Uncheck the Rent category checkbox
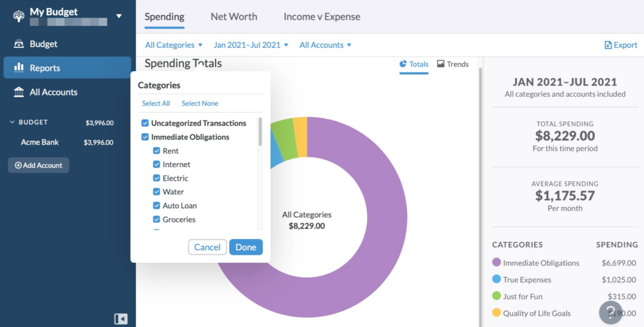This screenshot has height=327, width=644. click(157, 151)
